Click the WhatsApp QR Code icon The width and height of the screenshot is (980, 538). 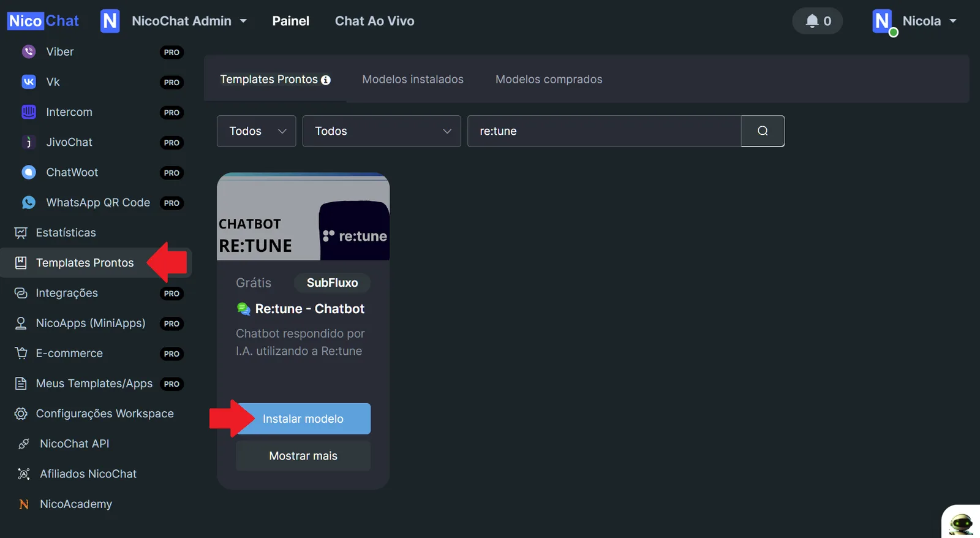[x=29, y=202]
